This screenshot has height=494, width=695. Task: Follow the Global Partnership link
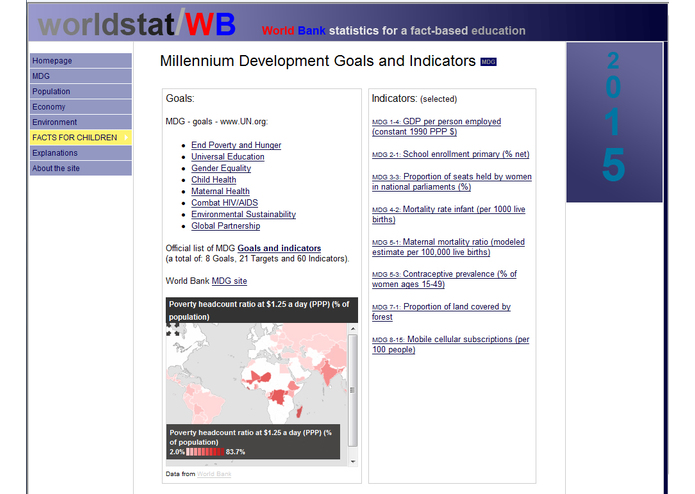point(226,226)
